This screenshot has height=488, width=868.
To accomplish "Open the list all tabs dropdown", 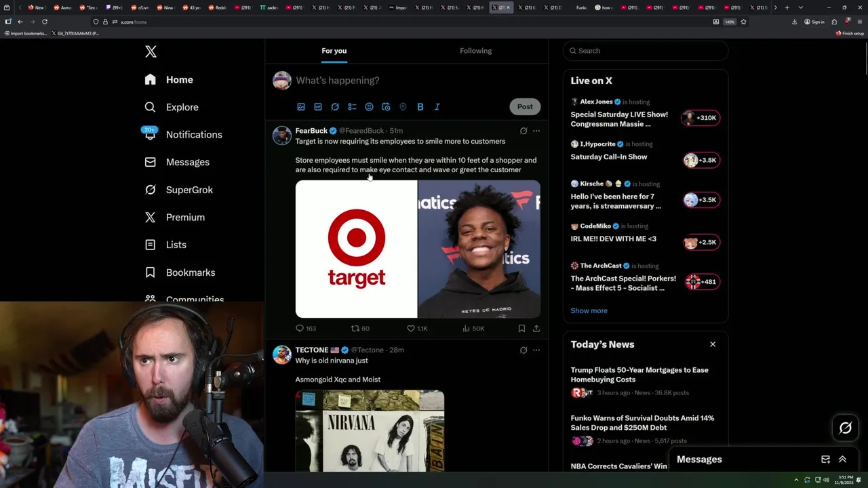I will pos(801,7).
